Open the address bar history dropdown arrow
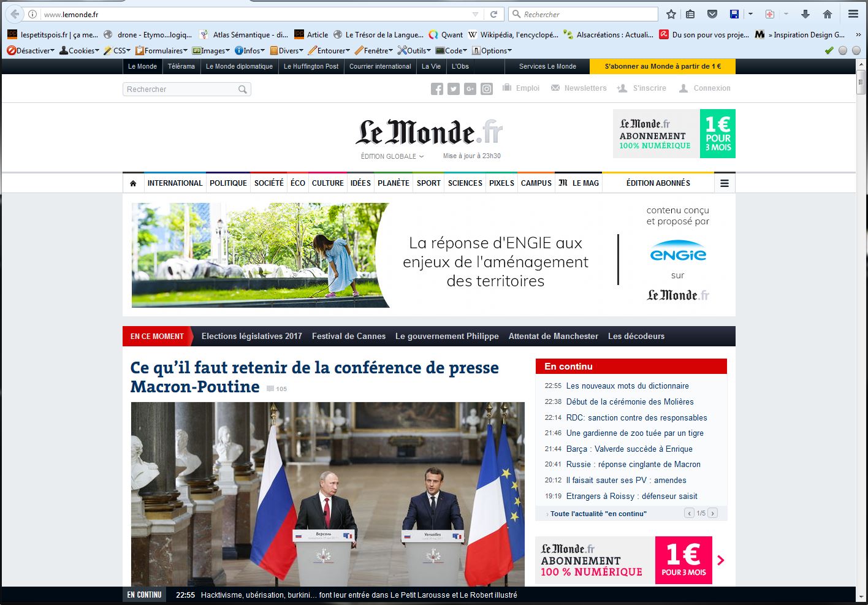This screenshot has height=605, width=868. [475, 14]
